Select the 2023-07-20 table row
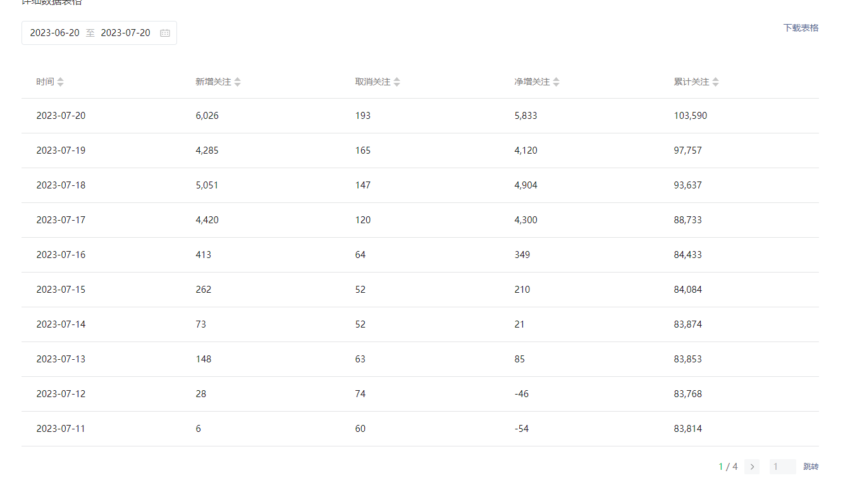The image size is (843, 504). (x=420, y=116)
